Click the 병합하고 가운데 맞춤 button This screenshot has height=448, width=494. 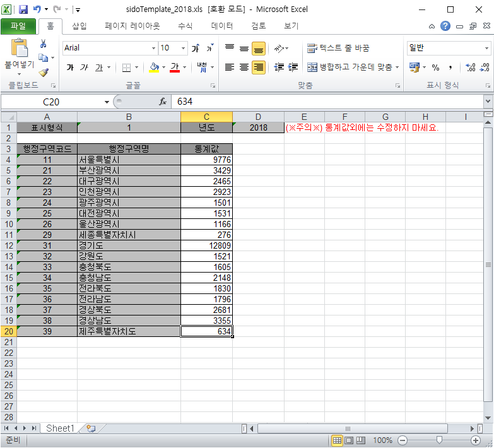(x=353, y=68)
